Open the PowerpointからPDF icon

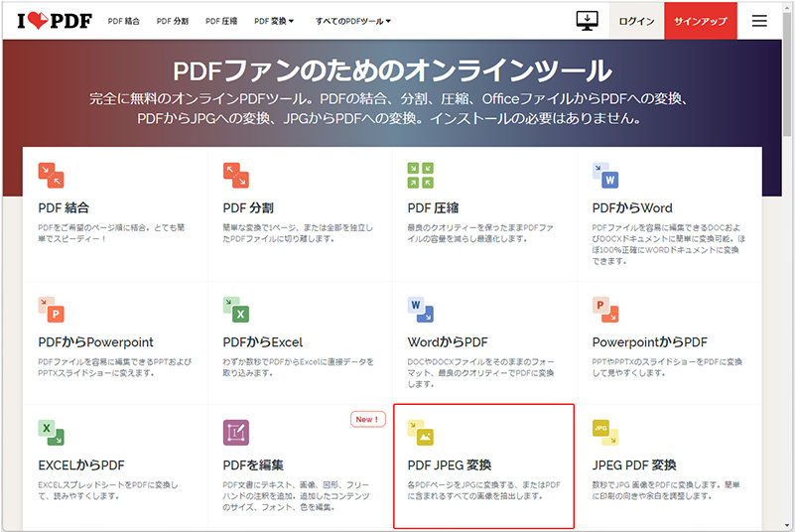pyautogui.click(x=605, y=310)
